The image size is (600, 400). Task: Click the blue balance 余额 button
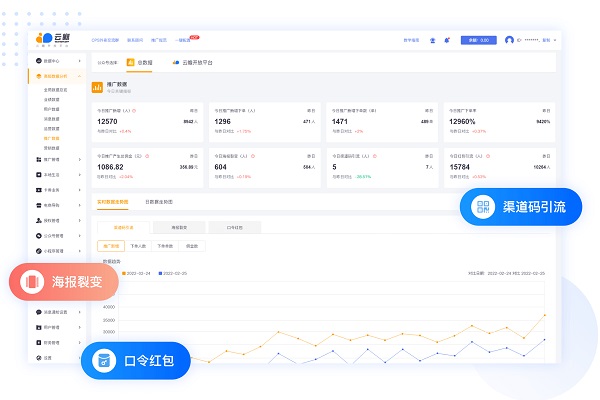point(478,40)
